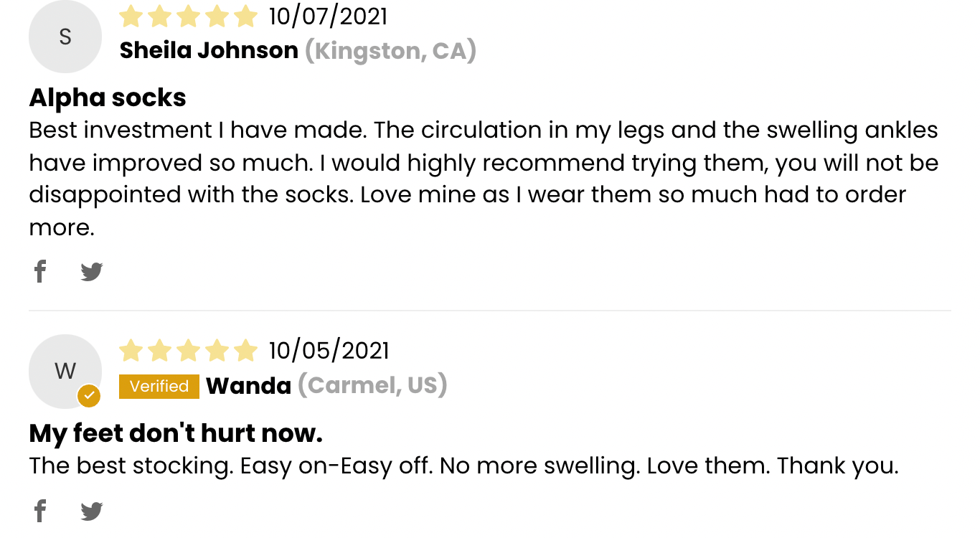Share Wanda's review on Facebook
Image resolution: width=980 pixels, height=538 pixels.
40,511
